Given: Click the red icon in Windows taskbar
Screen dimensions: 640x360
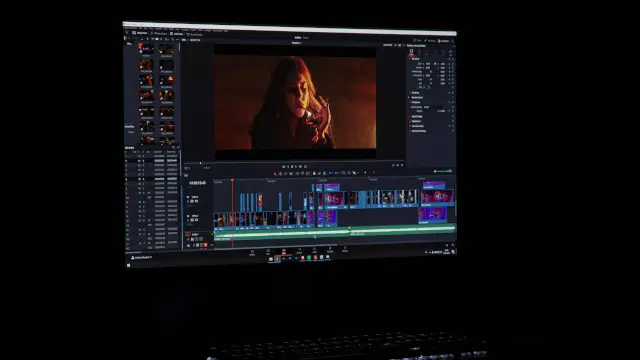Looking at the screenshot, I should pyautogui.click(x=302, y=258).
